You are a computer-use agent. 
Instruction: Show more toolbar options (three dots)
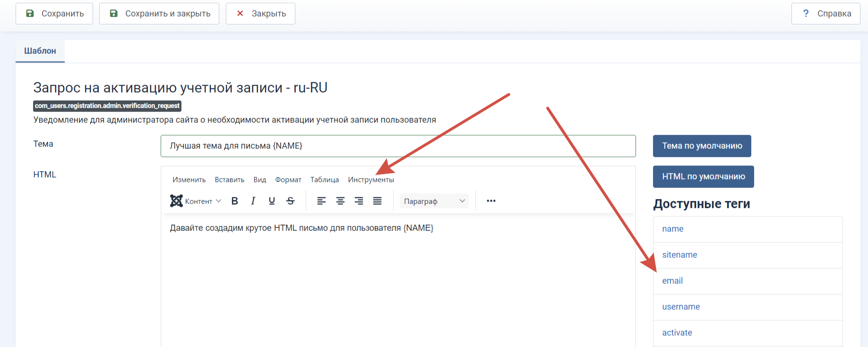pos(491,201)
